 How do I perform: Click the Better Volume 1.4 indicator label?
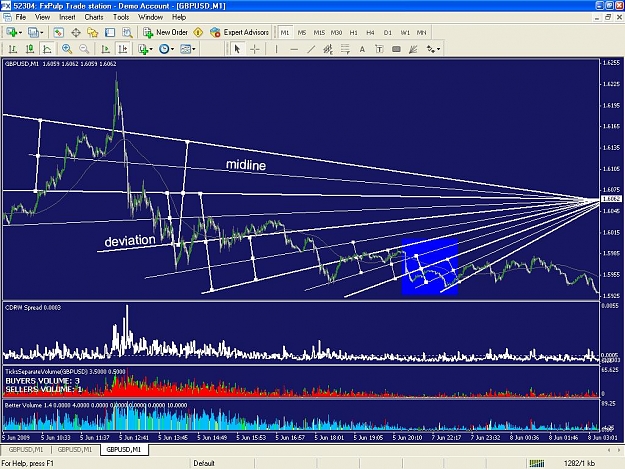click(x=96, y=406)
